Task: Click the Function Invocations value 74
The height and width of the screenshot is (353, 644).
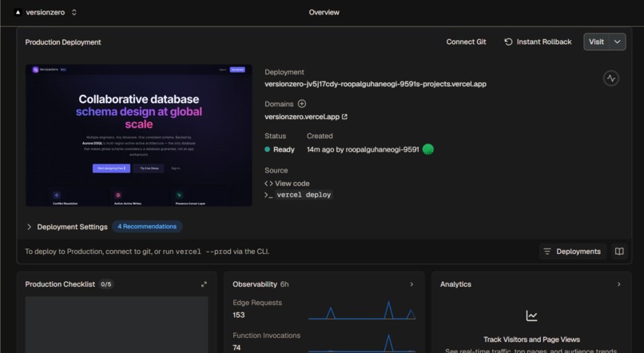Action: pos(237,348)
